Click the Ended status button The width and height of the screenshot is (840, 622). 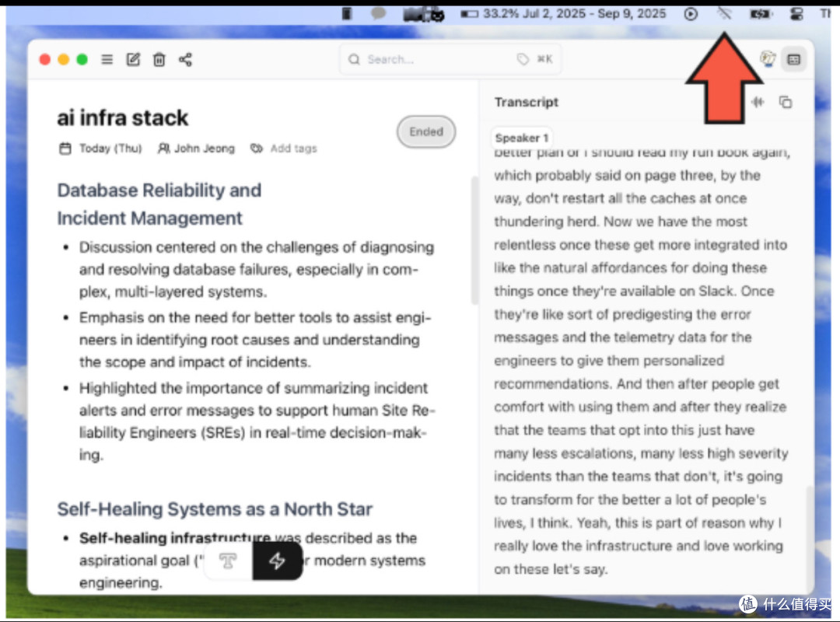point(426,132)
